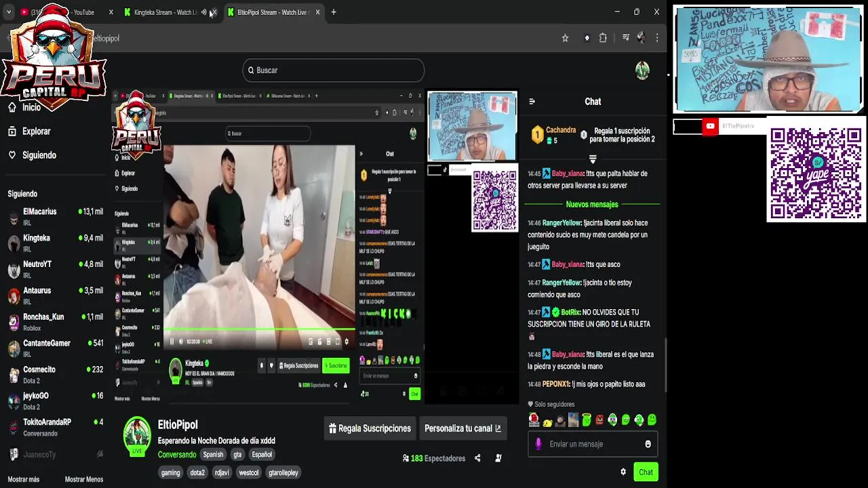Open the Chrome three-dot menu
The height and width of the screenshot is (488, 868).
[656, 39]
